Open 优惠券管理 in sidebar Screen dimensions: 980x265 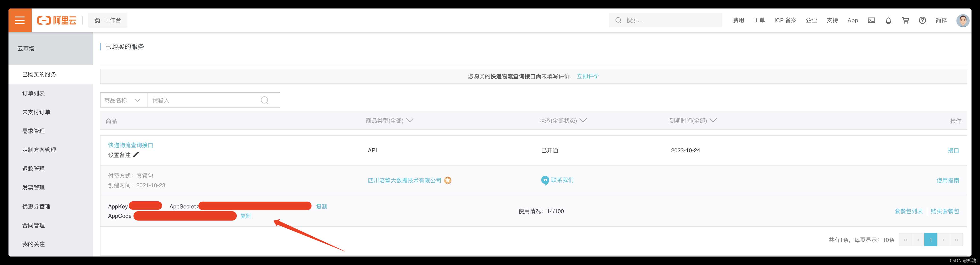[50, 207]
